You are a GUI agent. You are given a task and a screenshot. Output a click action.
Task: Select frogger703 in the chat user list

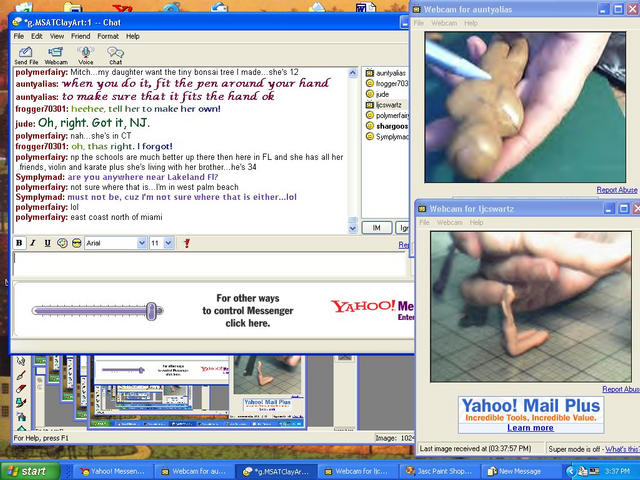[386, 84]
